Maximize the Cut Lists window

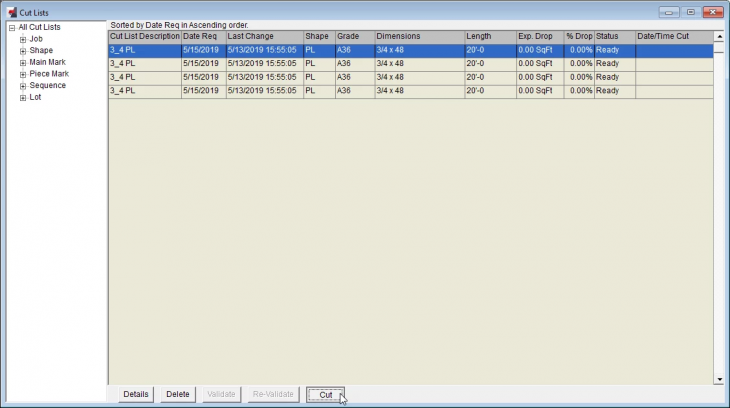pyautogui.click(x=691, y=12)
